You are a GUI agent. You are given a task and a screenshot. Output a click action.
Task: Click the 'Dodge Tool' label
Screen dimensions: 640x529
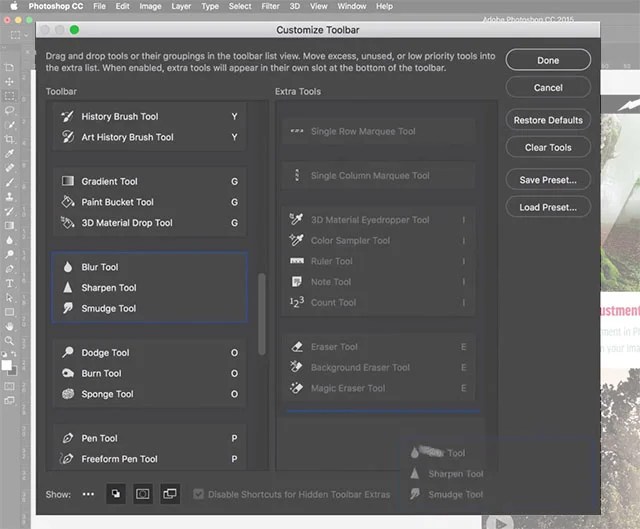105,353
